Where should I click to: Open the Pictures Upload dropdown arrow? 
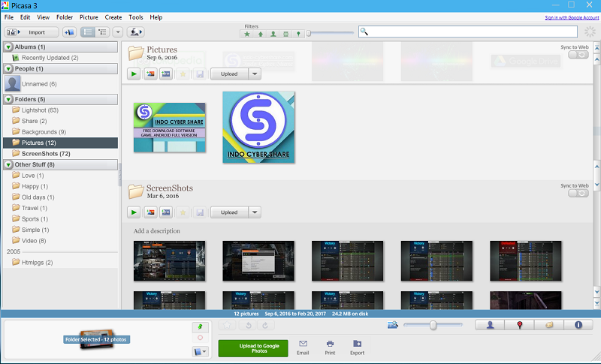point(255,74)
